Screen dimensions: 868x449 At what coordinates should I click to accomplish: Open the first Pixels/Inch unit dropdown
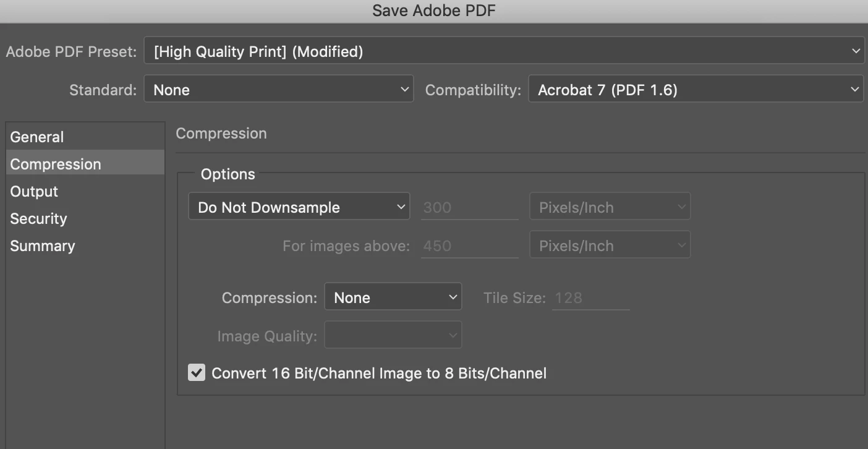(x=610, y=207)
